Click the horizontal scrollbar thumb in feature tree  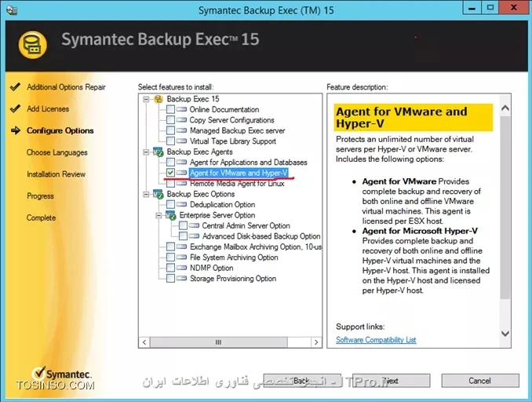[219, 342]
